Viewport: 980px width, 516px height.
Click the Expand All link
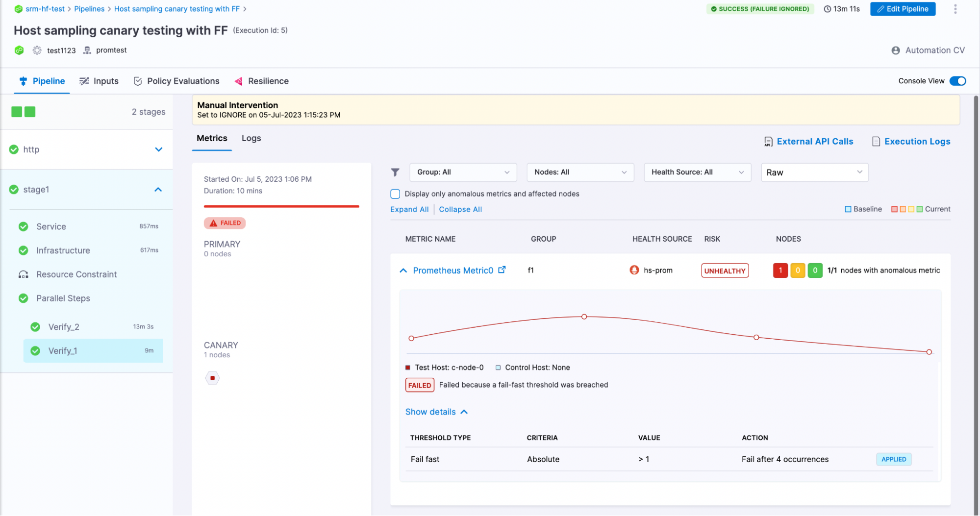pyautogui.click(x=409, y=209)
